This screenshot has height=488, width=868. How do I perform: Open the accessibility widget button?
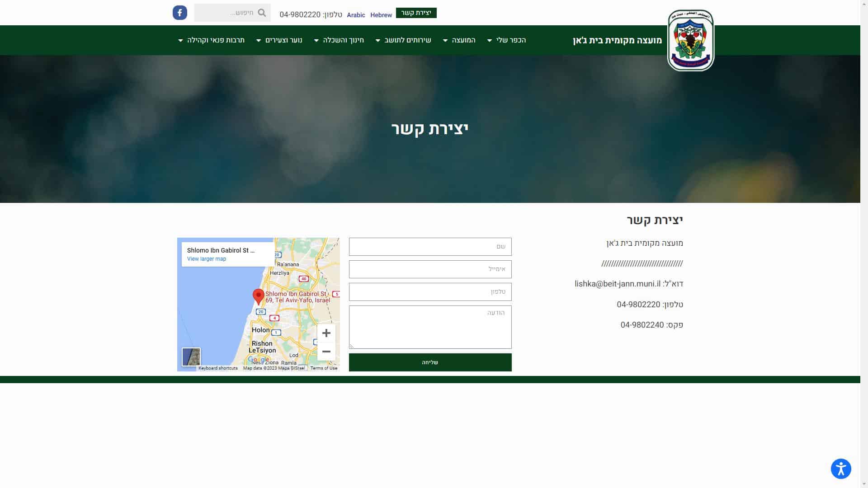point(840,469)
